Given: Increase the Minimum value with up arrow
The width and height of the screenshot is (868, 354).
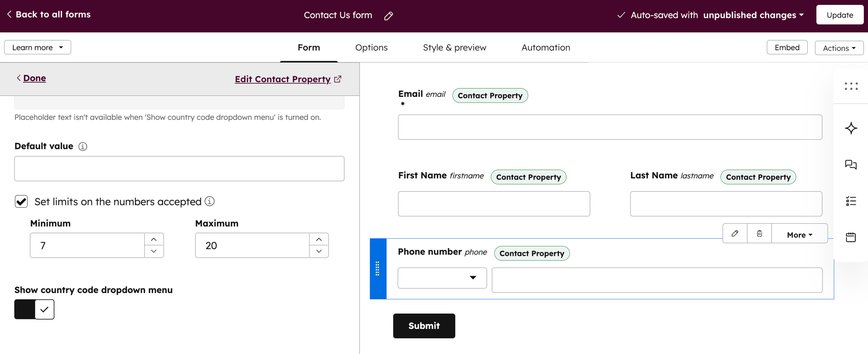Looking at the screenshot, I should click(x=154, y=239).
